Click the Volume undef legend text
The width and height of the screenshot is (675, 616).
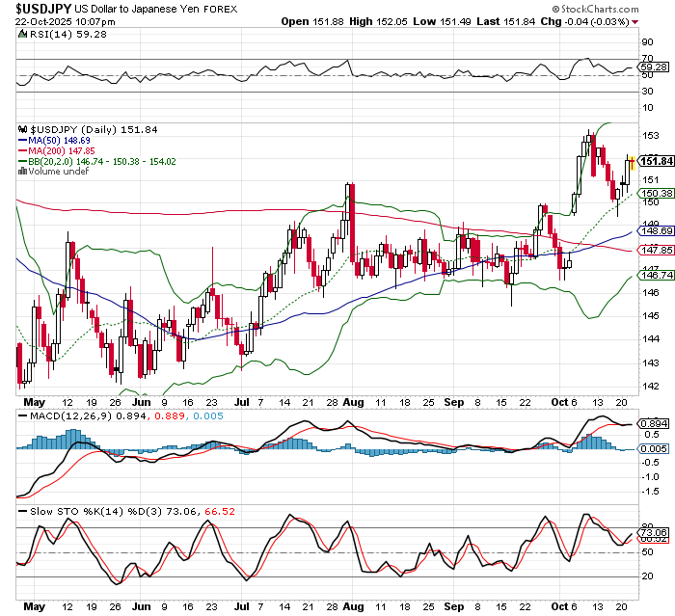click(59, 172)
